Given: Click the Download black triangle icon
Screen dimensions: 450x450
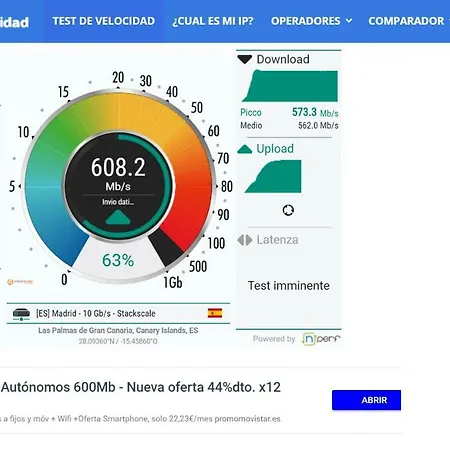Looking at the screenshot, I should (x=244, y=59).
